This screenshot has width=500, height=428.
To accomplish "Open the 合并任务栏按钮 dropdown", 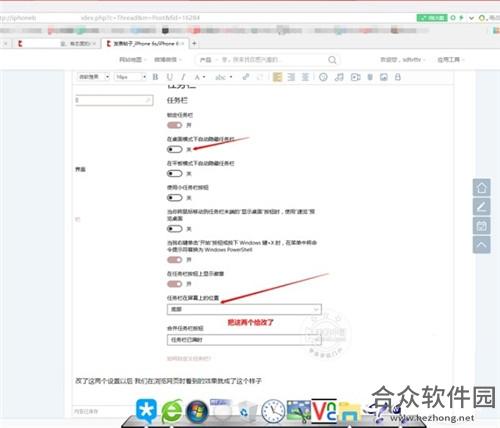I will pyautogui.click(x=244, y=340).
